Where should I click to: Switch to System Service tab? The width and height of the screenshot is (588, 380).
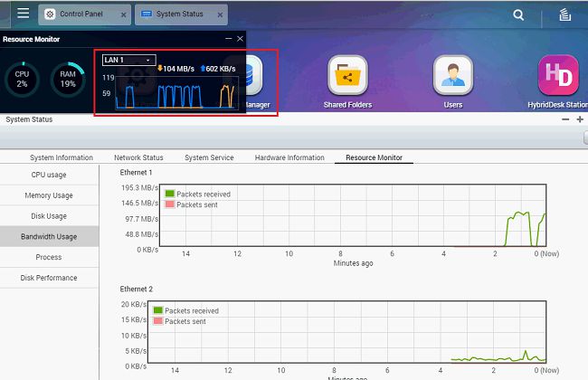tap(209, 157)
